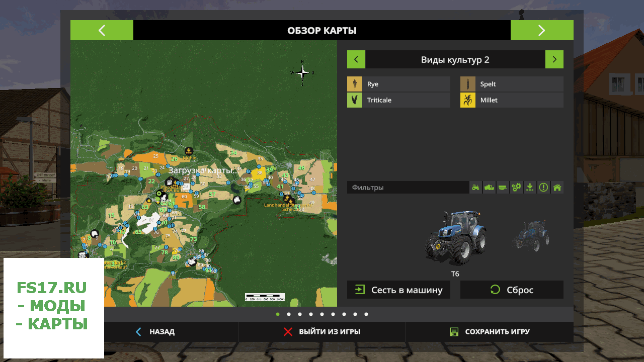The height and width of the screenshot is (362, 644).
Task: Click field number 34 on the map
Action: (x=233, y=153)
